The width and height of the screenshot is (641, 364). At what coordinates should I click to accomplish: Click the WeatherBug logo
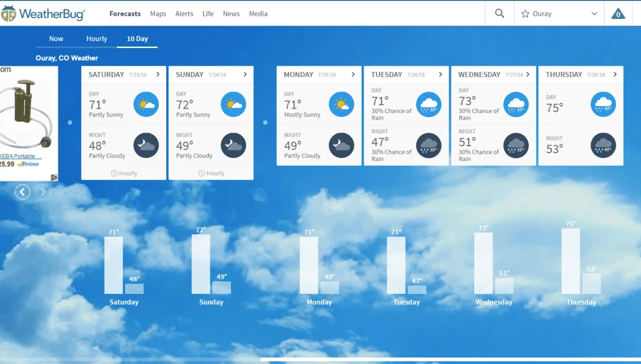43,14
